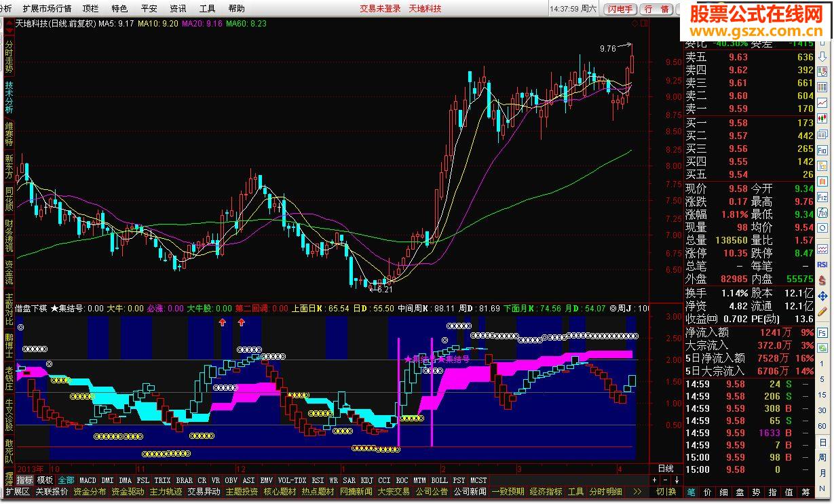Open 鹏博士 in left sidebar
The width and height of the screenshot is (834, 504).
coord(9,345)
